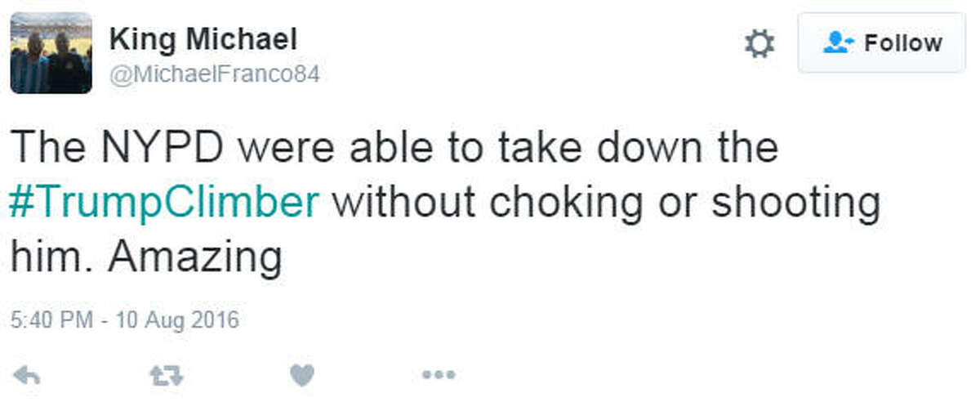The image size is (980, 420).
Task: Click the 5:40 PM time in the timestamp
Action: click(51, 319)
